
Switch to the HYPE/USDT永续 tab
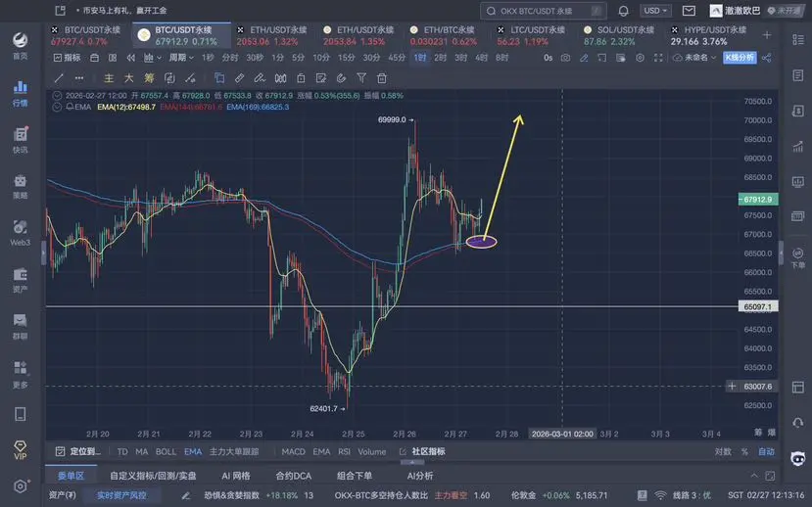pos(708,35)
